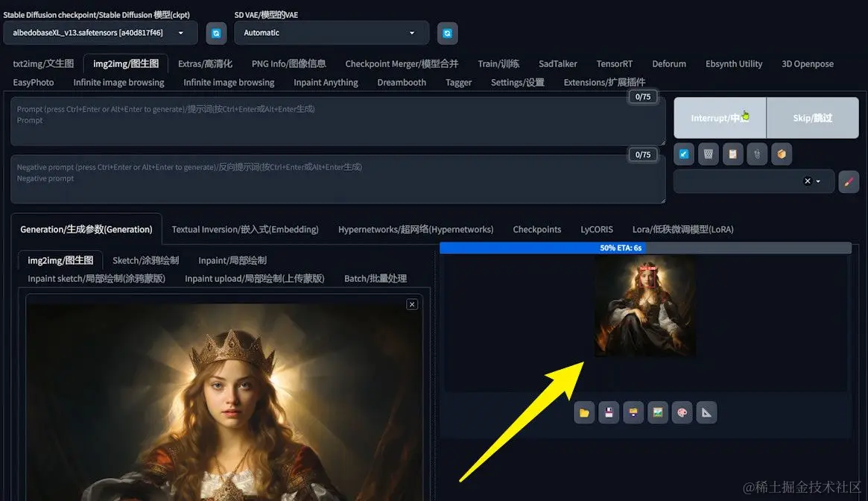Open the Extras tab
Image resolution: width=868 pixels, height=501 pixels.
click(x=205, y=63)
